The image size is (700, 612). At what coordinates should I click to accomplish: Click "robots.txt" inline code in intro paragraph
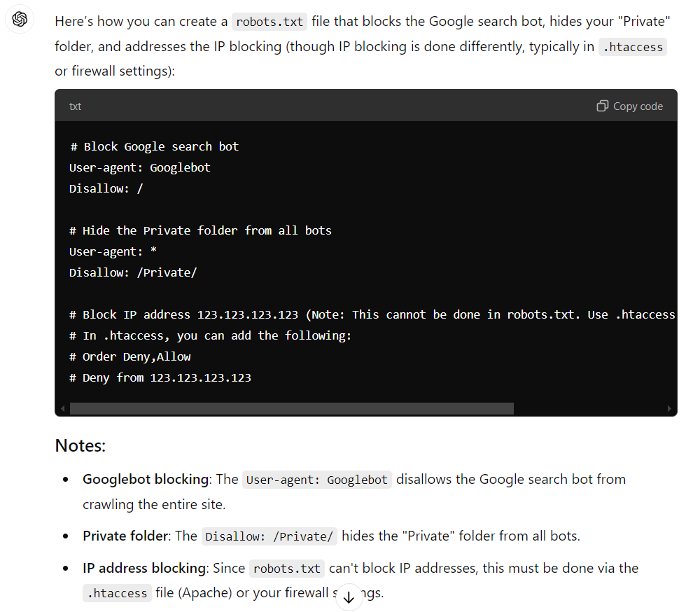tap(269, 22)
